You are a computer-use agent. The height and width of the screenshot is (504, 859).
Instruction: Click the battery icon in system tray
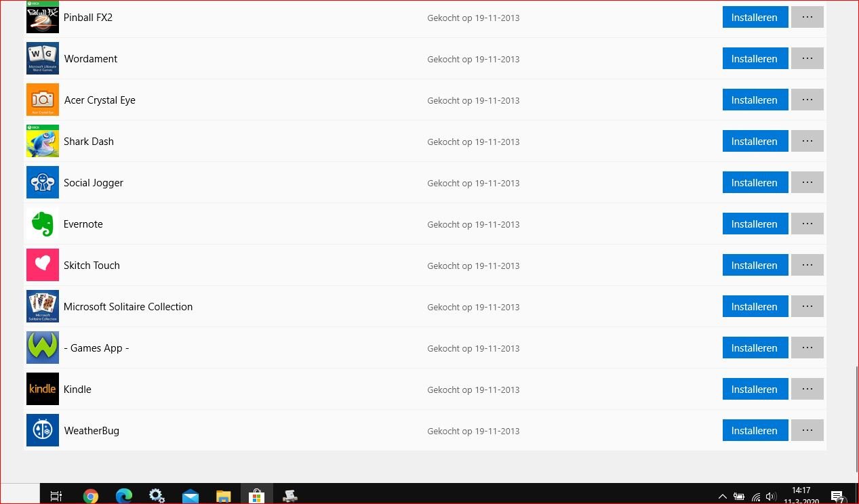pos(739,497)
